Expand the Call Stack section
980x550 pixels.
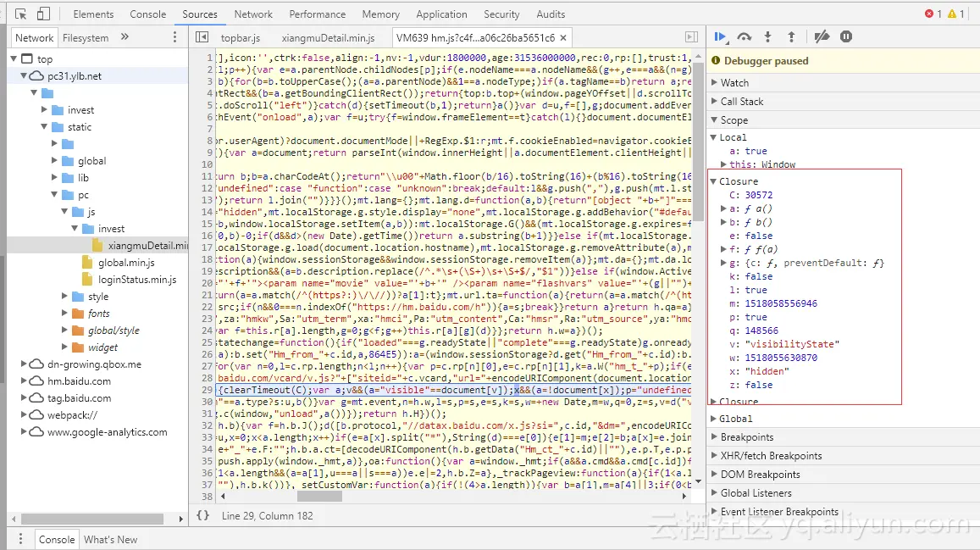tap(715, 101)
